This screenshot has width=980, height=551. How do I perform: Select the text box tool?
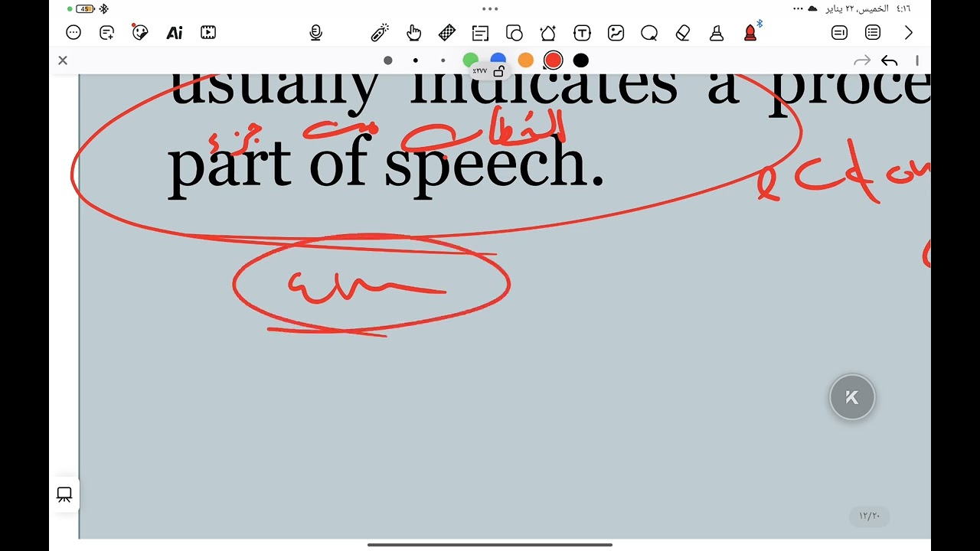point(582,33)
